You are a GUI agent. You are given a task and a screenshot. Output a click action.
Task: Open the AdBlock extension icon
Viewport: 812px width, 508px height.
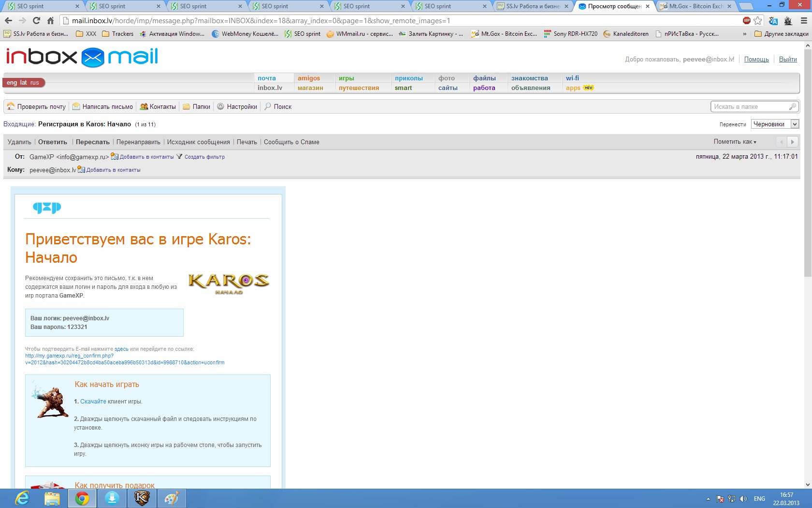pyautogui.click(x=747, y=20)
